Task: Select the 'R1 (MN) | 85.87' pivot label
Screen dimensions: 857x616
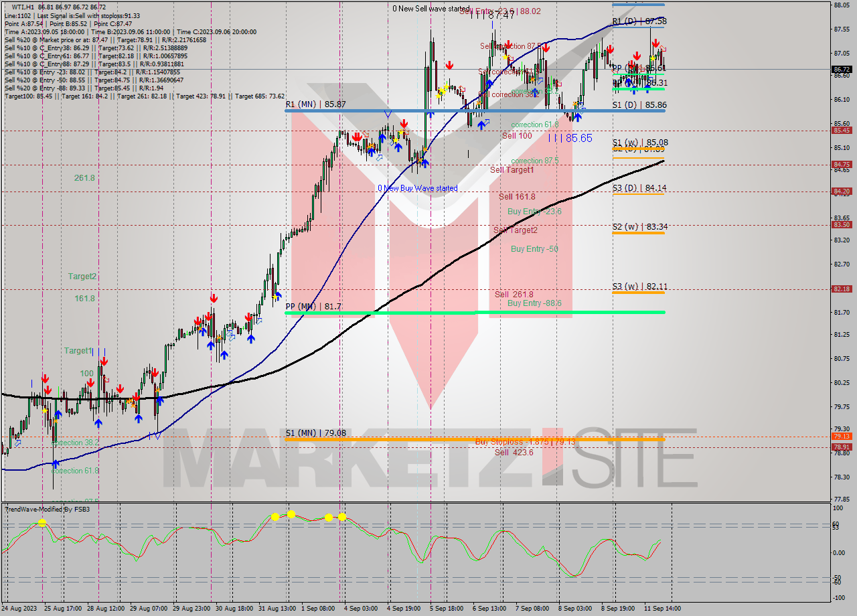Action: click(315, 105)
